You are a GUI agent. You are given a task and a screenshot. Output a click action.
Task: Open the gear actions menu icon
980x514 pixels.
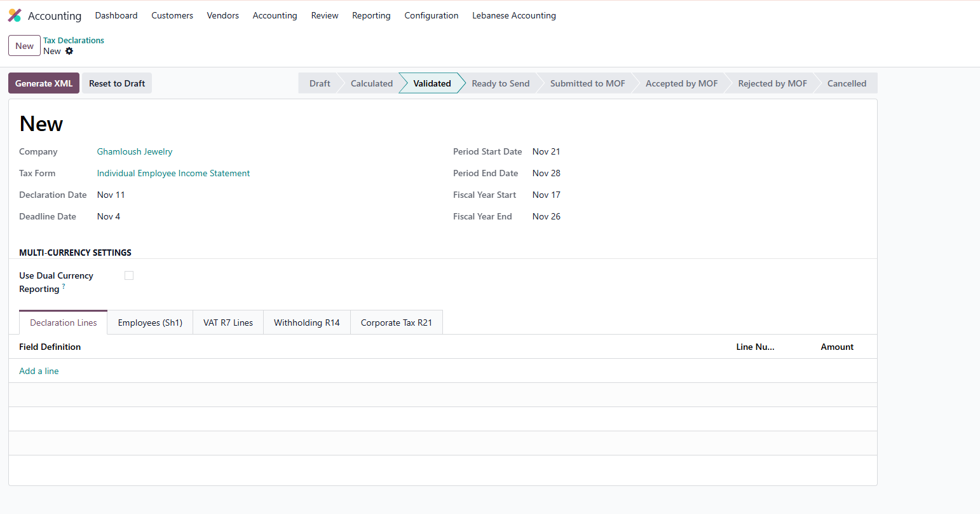point(69,51)
